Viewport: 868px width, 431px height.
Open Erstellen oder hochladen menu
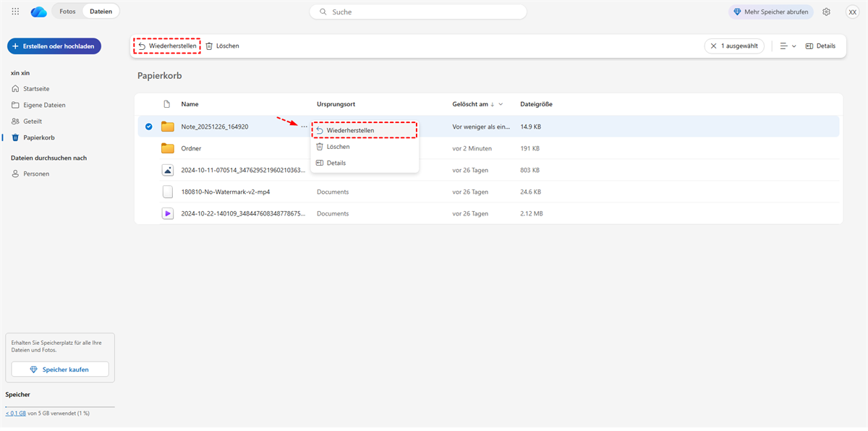[x=54, y=46]
